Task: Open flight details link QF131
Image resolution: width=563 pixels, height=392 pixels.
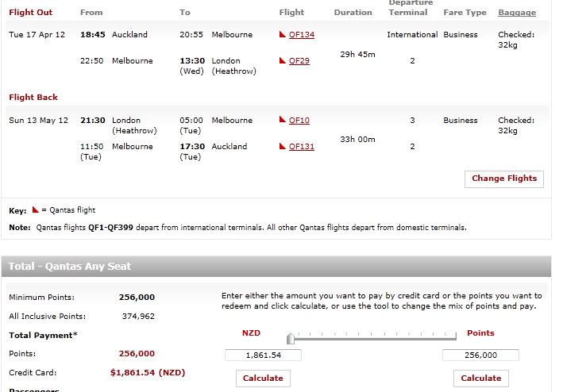Action: tap(302, 147)
